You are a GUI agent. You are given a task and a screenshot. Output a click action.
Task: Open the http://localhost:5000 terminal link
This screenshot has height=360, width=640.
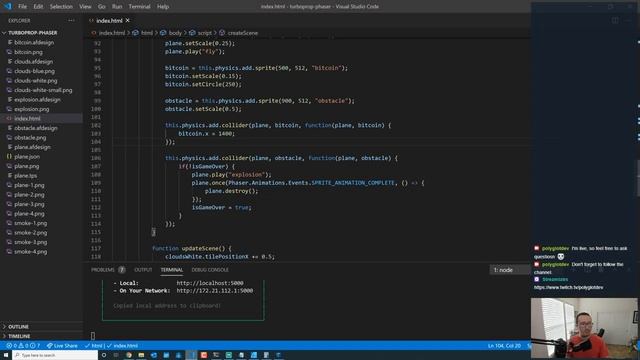tap(210, 283)
